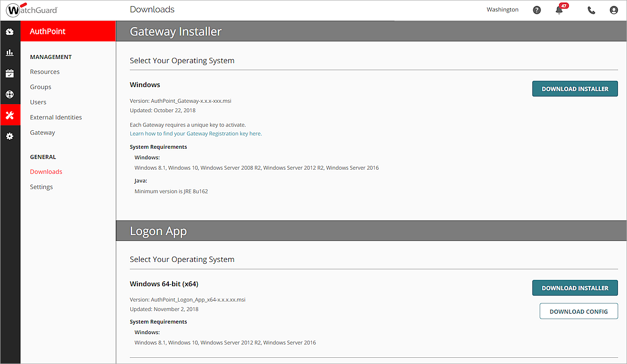Open Settings under General section
Image resolution: width=627 pixels, height=364 pixels.
point(41,187)
